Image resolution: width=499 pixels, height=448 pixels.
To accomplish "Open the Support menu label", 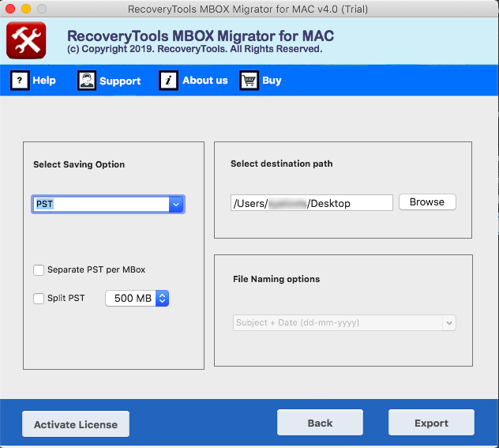I will (x=120, y=81).
